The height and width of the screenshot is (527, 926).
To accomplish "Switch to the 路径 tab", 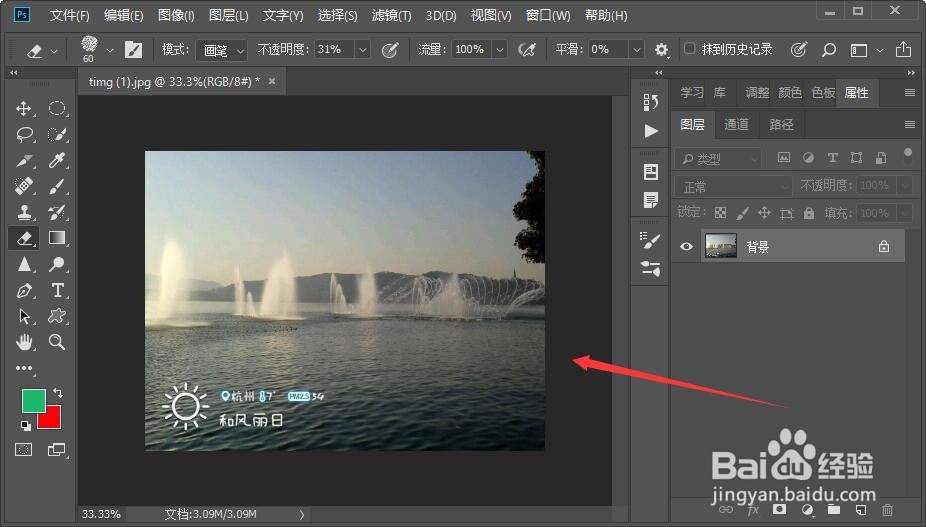I will click(x=781, y=124).
